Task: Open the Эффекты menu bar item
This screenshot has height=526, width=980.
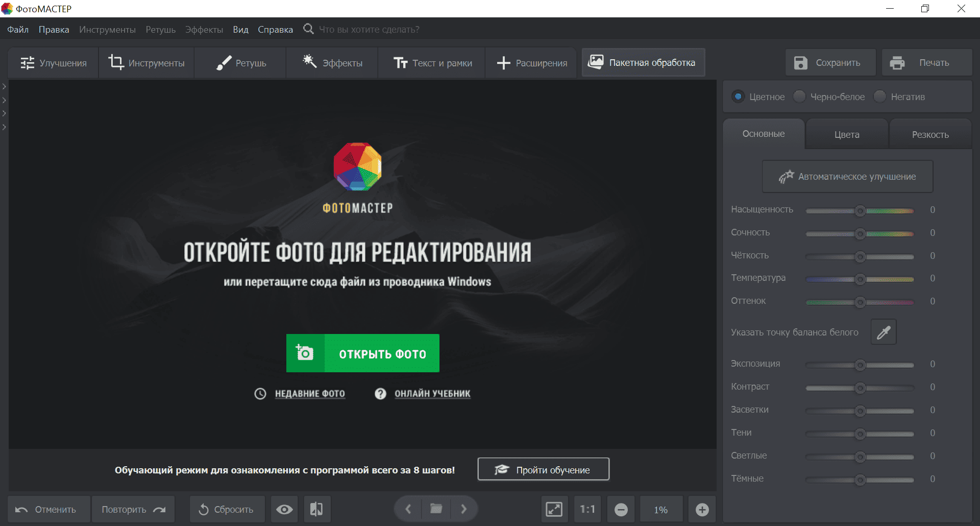Action: tap(204, 30)
